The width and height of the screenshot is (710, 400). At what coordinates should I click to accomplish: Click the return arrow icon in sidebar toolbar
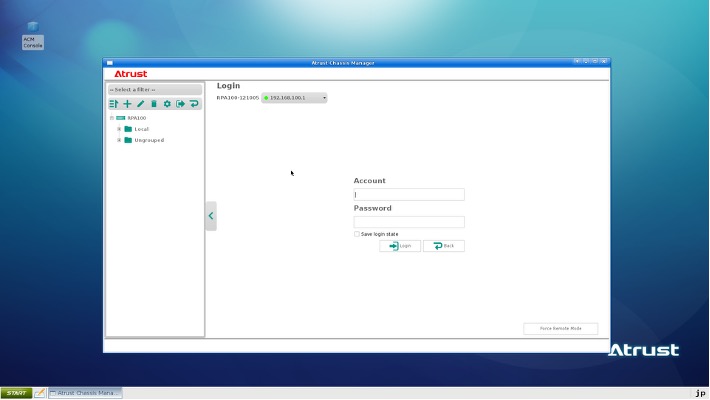(194, 104)
